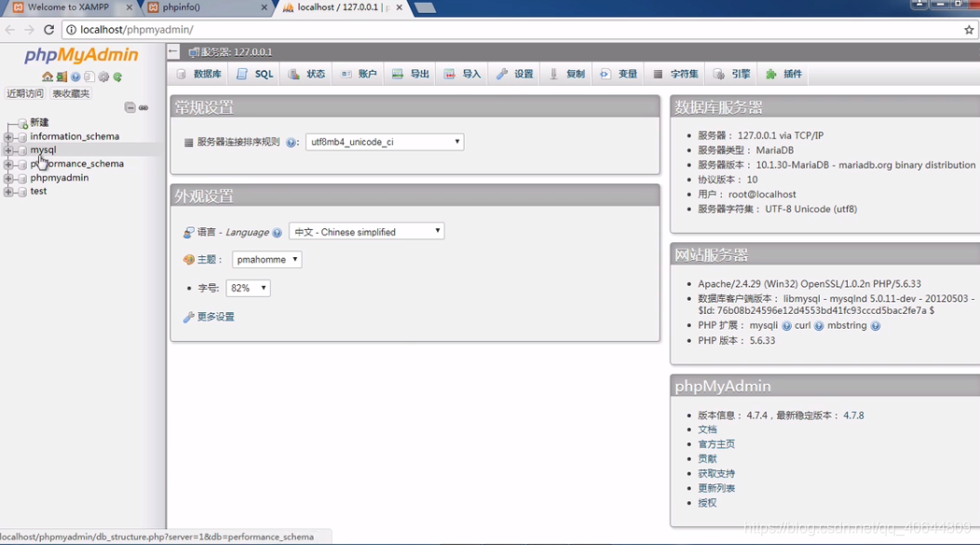Open navigation panel settings gear icon
980x545 pixels.
click(103, 77)
